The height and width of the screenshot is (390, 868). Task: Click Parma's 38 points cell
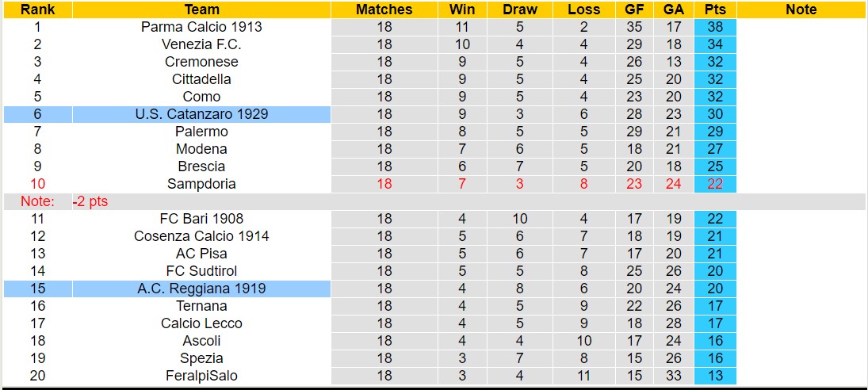(714, 27)
